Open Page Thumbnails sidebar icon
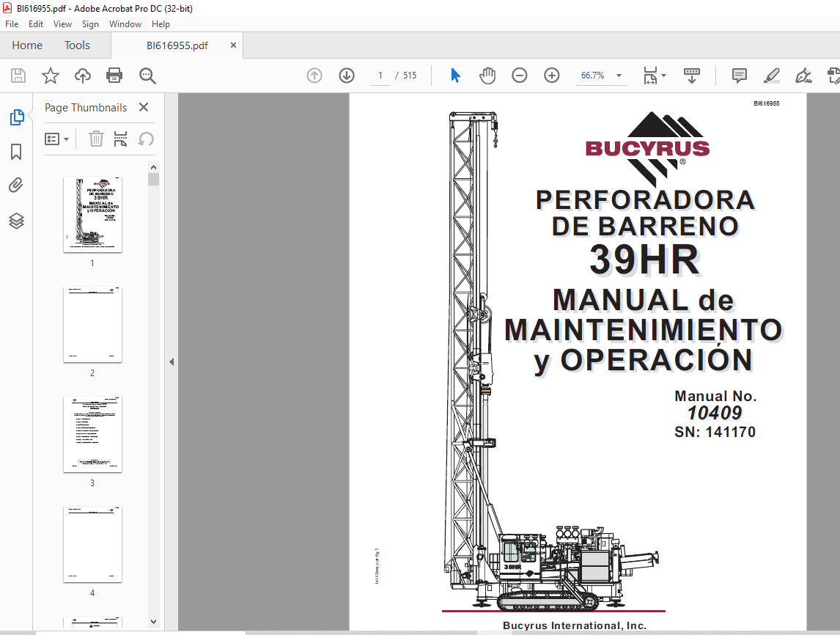840x635 pixels. pos(17,117)
